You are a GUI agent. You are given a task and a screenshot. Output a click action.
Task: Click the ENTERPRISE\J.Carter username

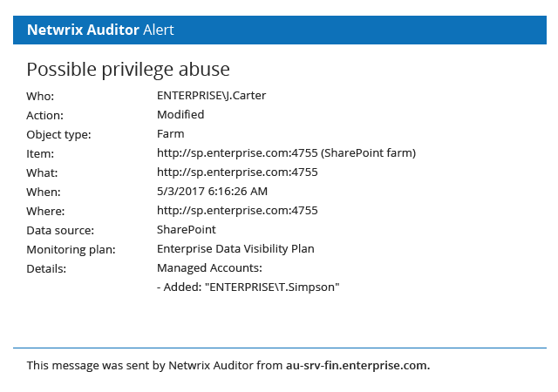click(211, 96)
